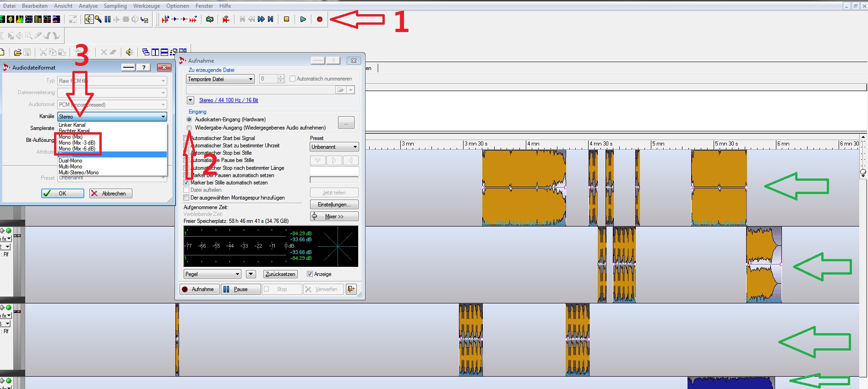This screenshot has width=868, height=389.
Task: Click the scissors Cut icon
Action: click(x=44, y=52)
